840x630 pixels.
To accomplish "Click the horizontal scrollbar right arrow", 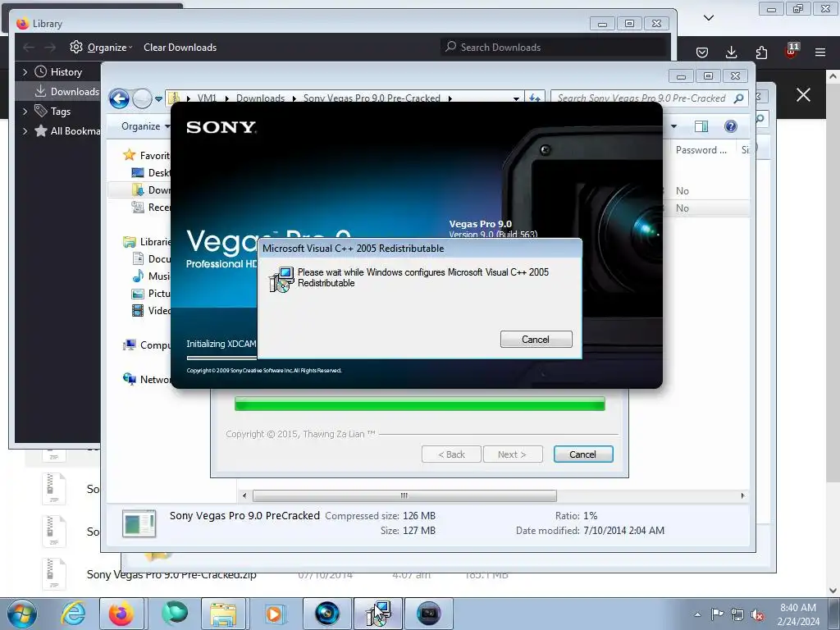I will click(742, 495).
